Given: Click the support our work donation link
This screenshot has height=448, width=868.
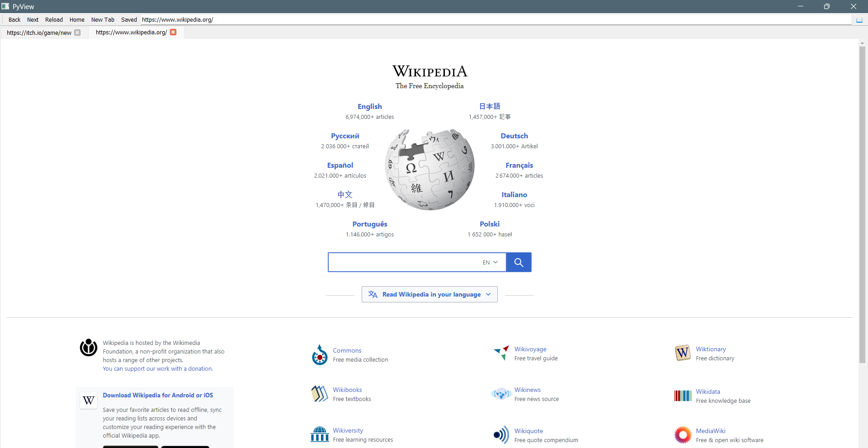Looking at the screenshot, I should pyautogui.click(x=158, y=369).
